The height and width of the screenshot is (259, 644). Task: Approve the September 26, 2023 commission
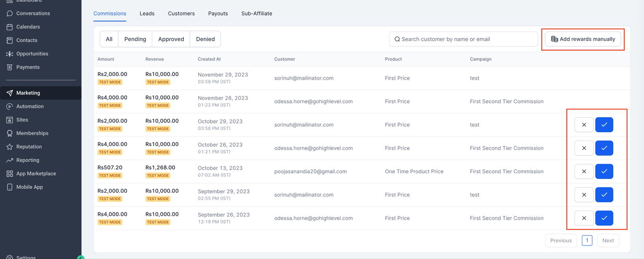coord(604,218)
